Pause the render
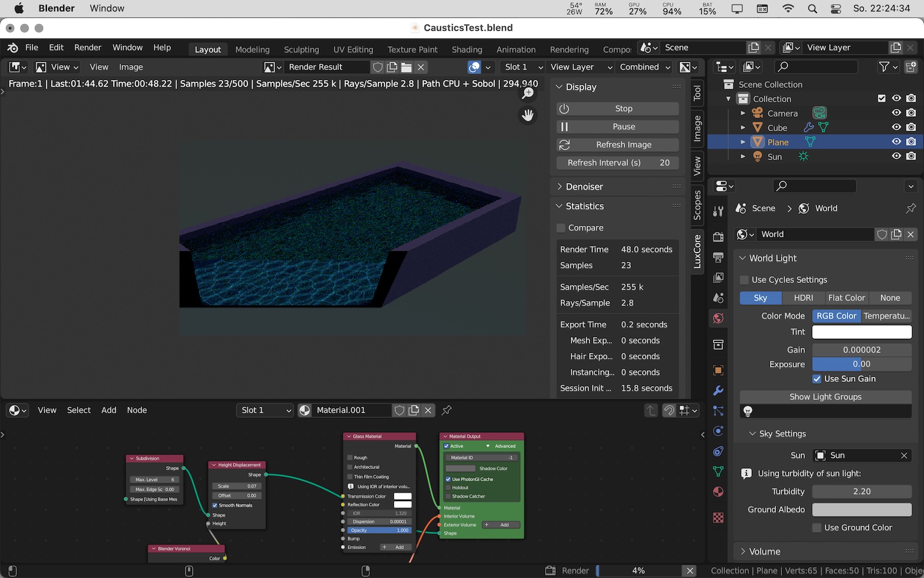The image size is (924, 578). 617,126
